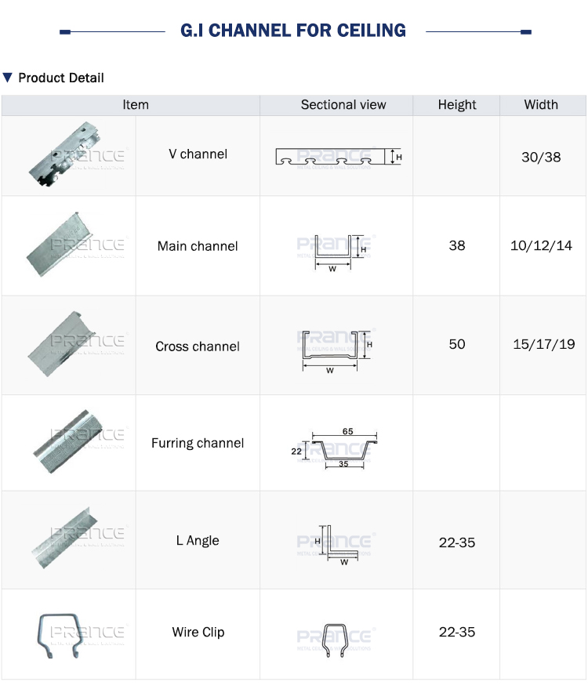Select the Cross channel sectional diagram

click(x=336, y=349)
